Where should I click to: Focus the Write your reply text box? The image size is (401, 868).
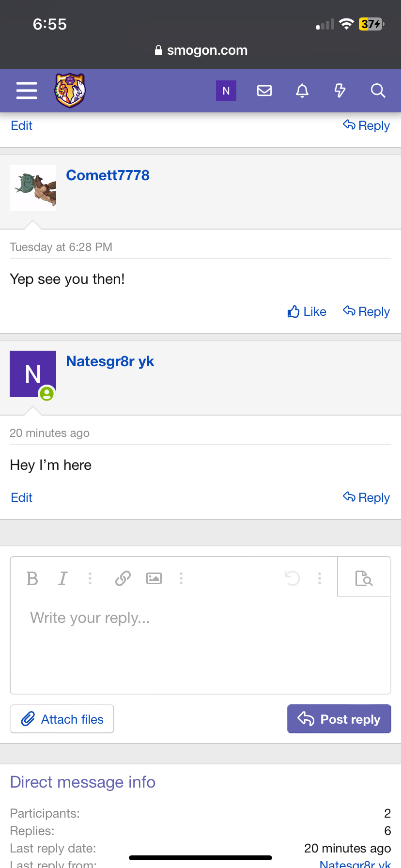point(200,645)
